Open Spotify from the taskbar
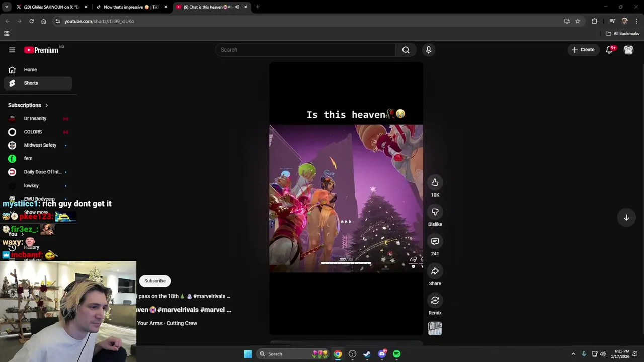 click(396, 354)
